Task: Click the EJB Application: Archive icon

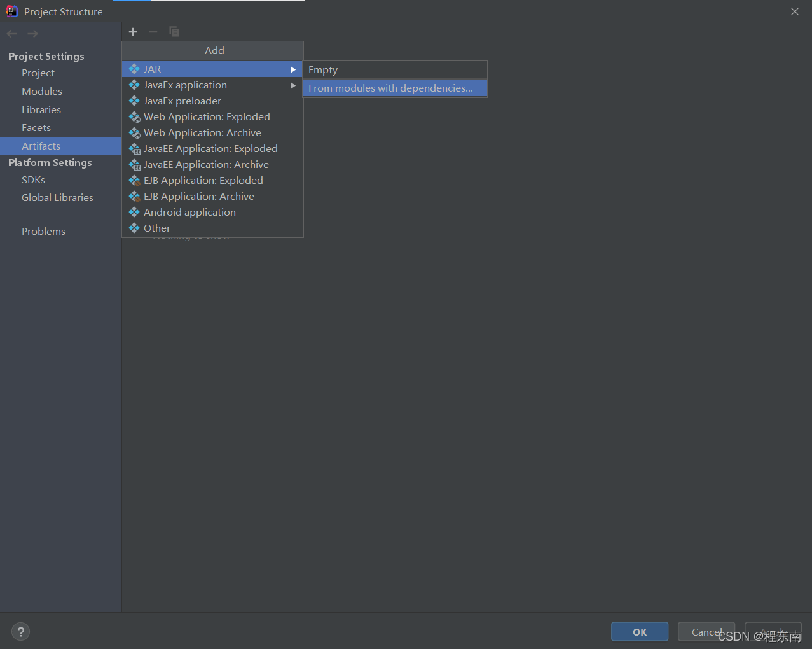Action: coord(134,196)
